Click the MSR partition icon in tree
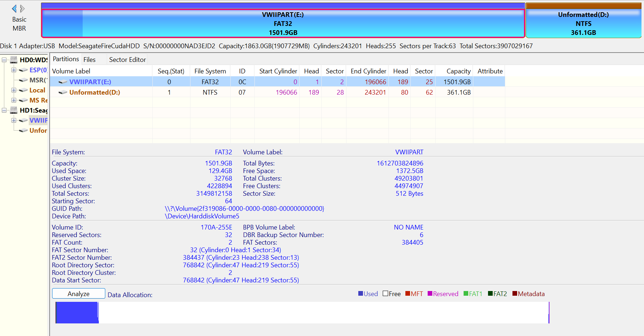 (23, 80)
